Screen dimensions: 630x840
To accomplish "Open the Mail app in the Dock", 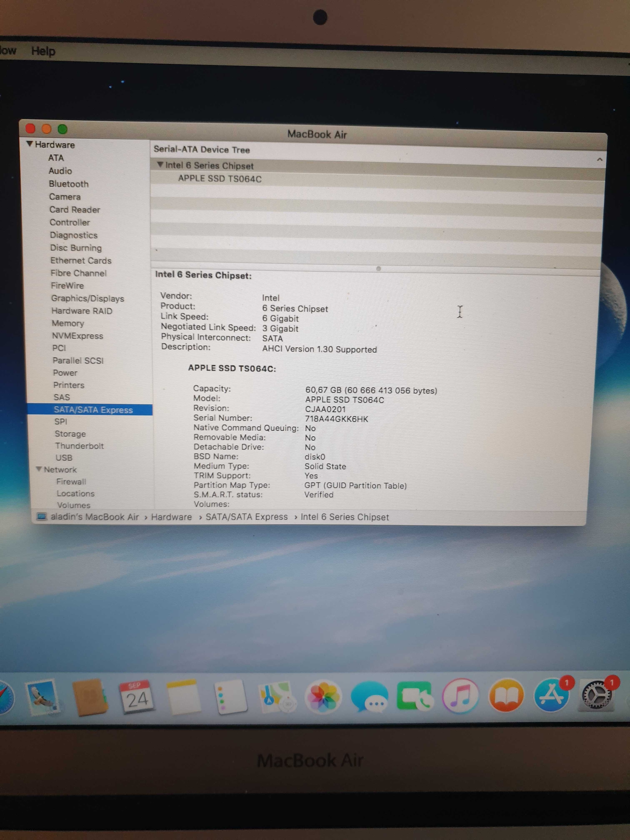I will coord(42,697).
